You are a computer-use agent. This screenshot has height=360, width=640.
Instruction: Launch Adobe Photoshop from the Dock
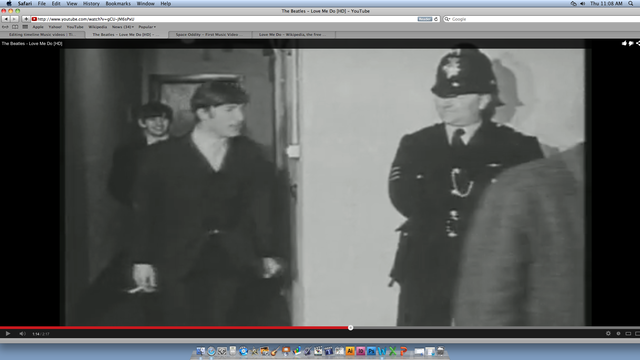tap(371, 351)
